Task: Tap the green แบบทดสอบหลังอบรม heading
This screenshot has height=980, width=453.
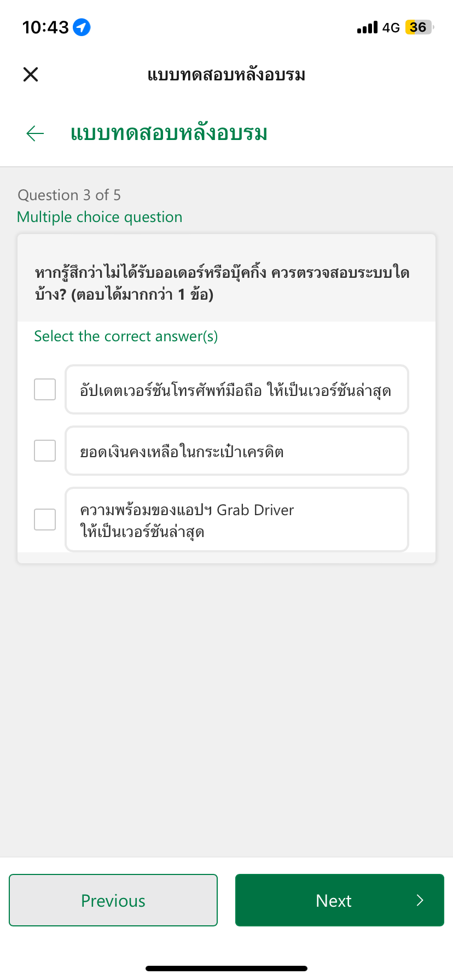Action: pos(169,133)
